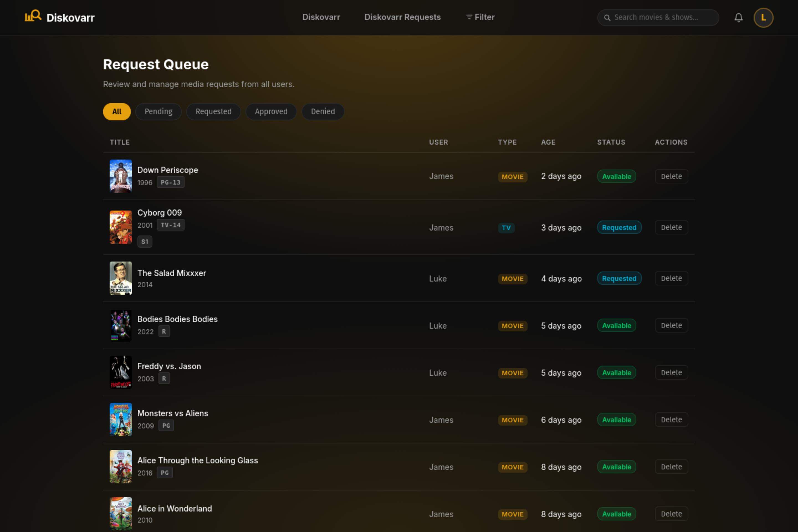Toggle the Denied filter chip
Image resolution: width=798 pixels, height=532 pixels.
pos(323,111)
